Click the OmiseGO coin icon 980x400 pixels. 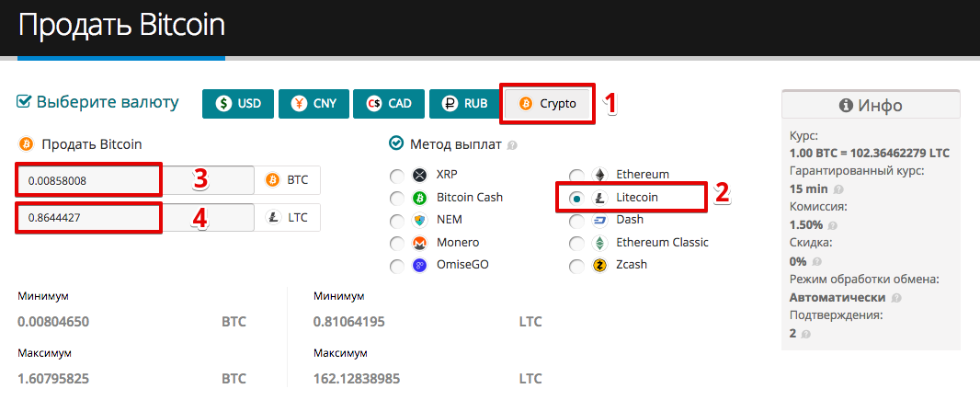point(418,266)
